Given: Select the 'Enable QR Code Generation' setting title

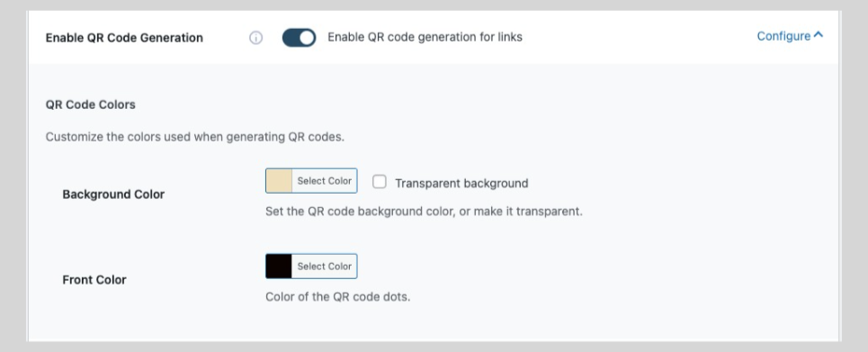Looking at the screenshot, I should tap(124, 38).
